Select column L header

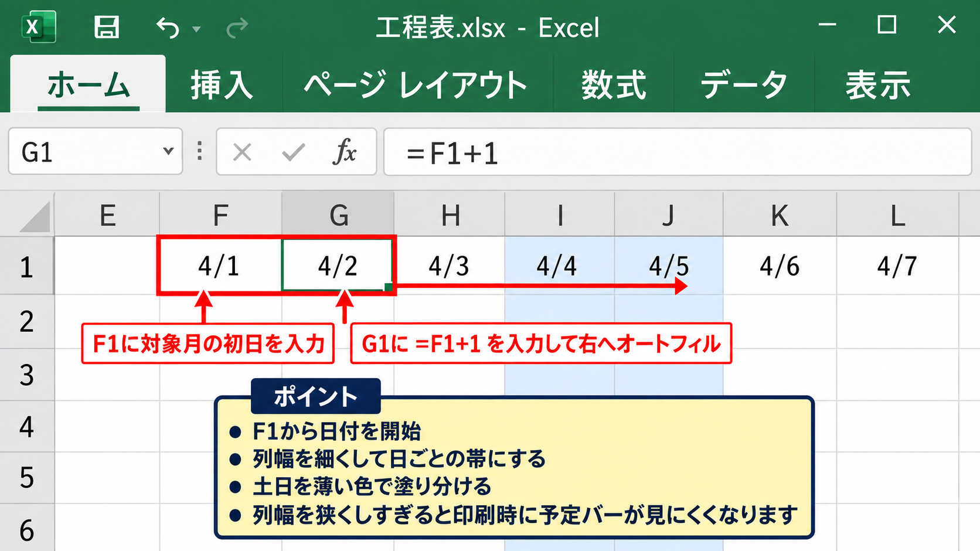click(897, 215)
